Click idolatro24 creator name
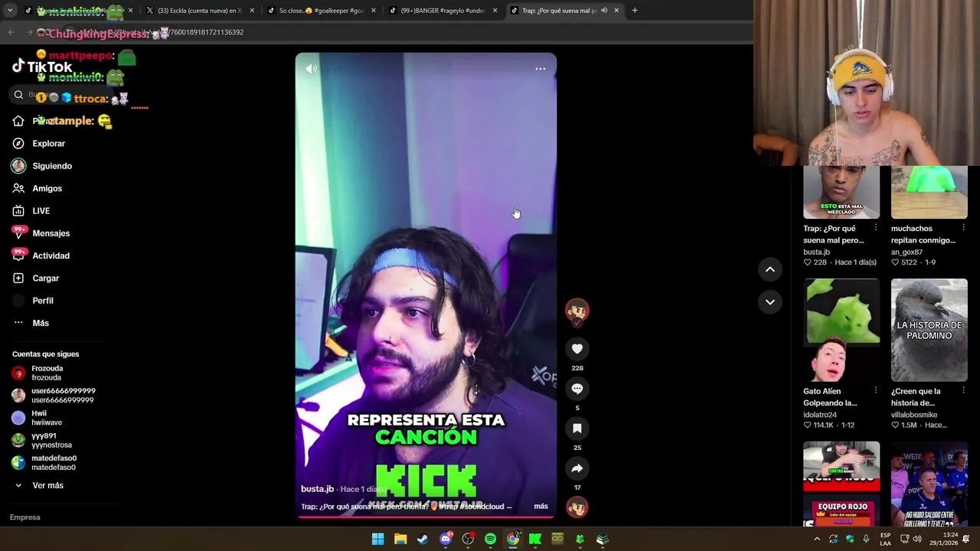 point(820,415)
